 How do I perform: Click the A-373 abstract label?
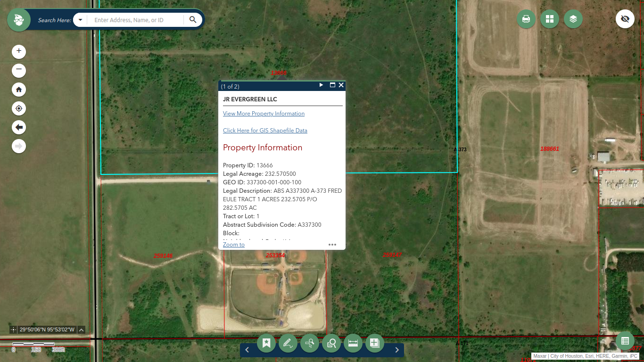(460, 149)
